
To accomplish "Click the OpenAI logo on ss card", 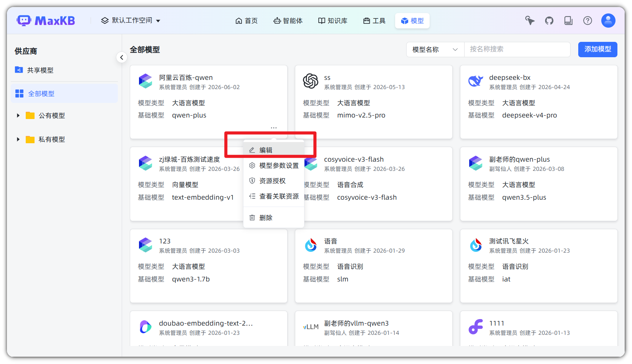I will coord(311,81).
